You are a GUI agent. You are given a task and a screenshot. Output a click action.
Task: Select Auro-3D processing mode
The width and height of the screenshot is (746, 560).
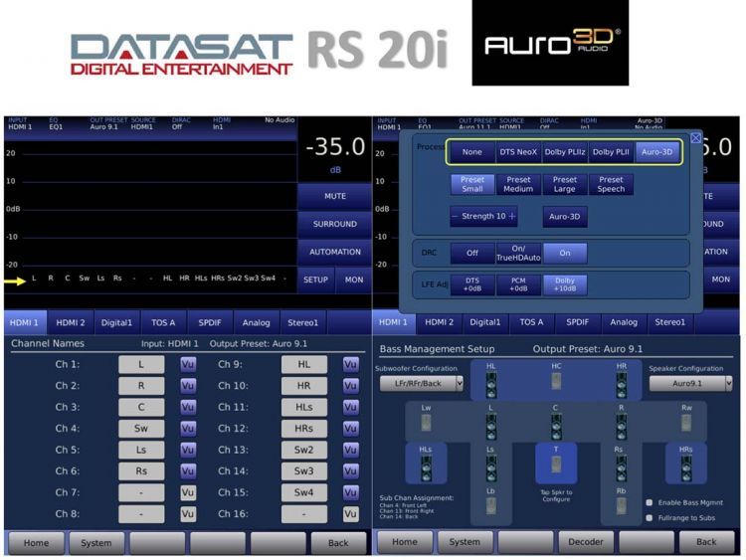coord(657,152)
